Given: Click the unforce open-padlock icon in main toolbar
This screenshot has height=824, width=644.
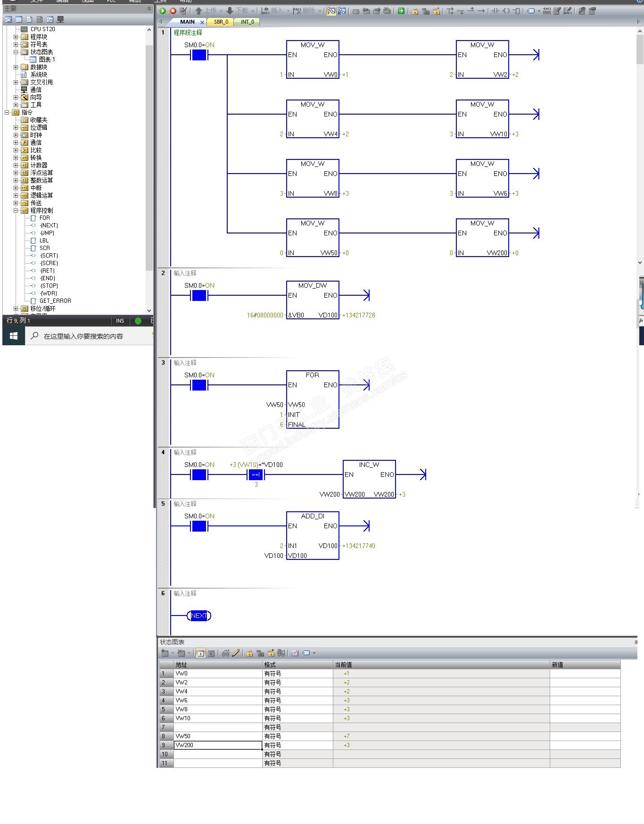Looking at the screenshot, I should 426,11.
